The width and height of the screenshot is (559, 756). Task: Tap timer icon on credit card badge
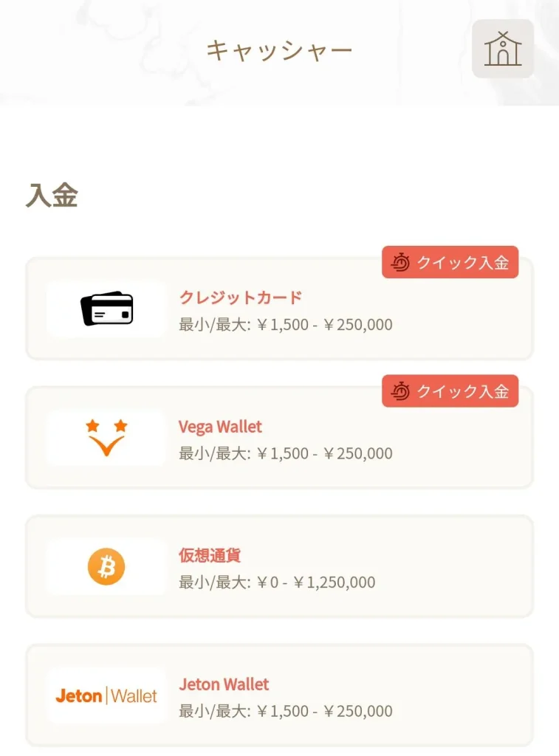click(x=400, y=262)
